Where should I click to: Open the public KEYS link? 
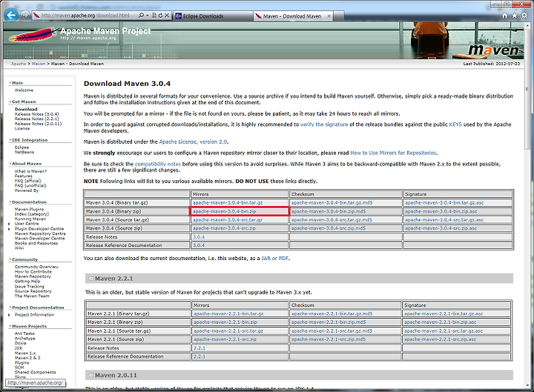coord(455,124)
